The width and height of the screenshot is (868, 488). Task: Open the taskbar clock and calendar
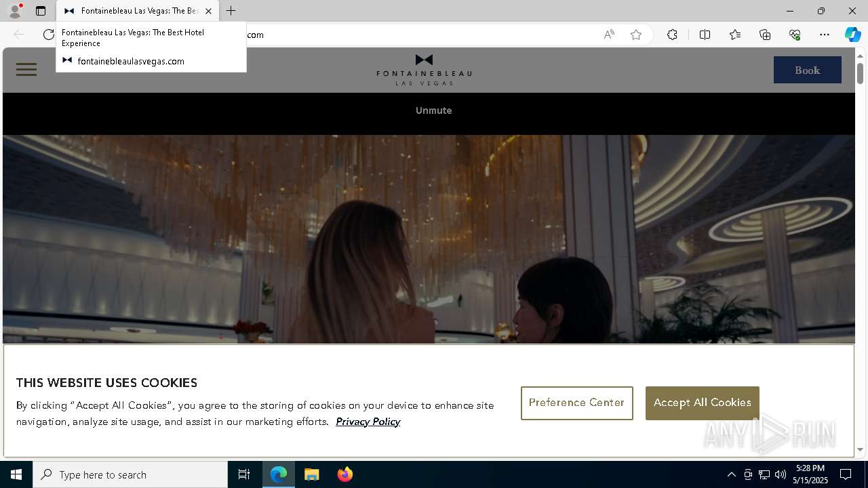click(x=810, y=474)
